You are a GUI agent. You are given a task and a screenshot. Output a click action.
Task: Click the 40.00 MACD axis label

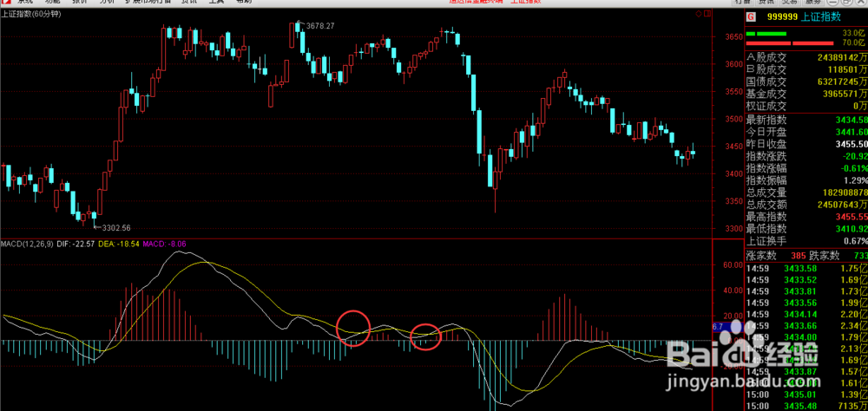tap(733, 290)
